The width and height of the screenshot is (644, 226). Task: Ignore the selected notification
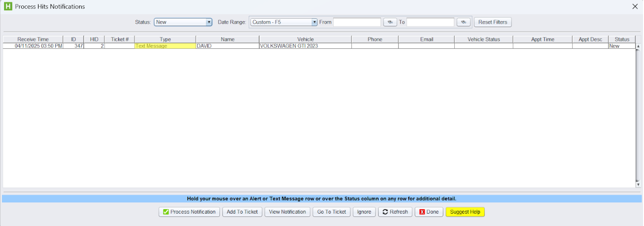364,212
